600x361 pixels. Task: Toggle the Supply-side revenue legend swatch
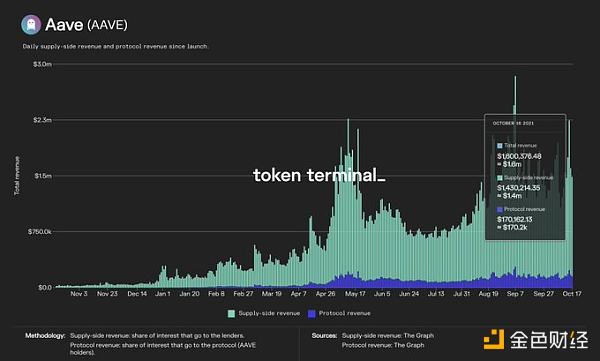(231, 314)
